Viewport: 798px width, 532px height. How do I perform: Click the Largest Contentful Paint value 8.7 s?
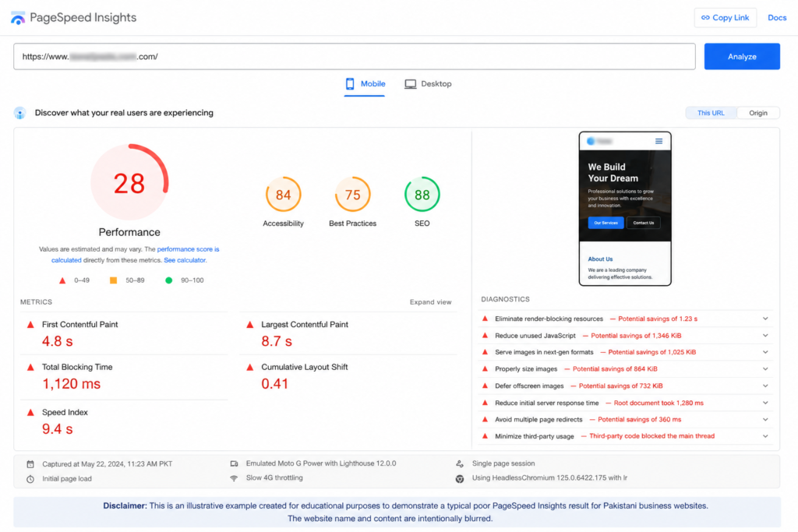click(x=277, y=341)
